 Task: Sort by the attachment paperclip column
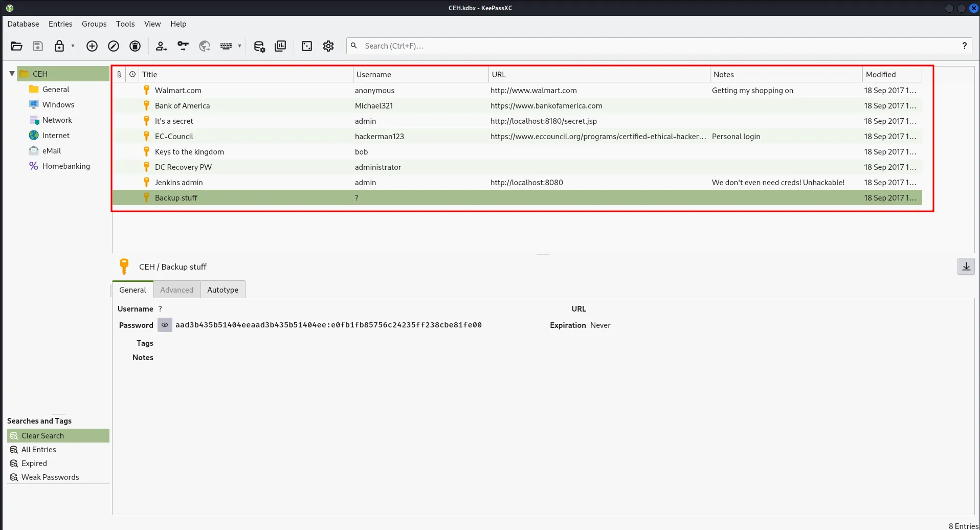[119, 74]
